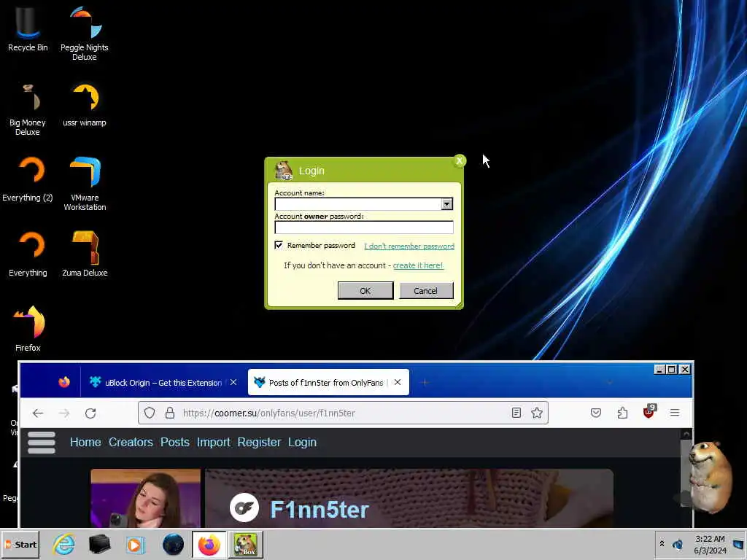Image resolution: width=747 pixels, height=560 pixels.
Task: Uncheck the Remember password checkbox
Action: [279, 245]
